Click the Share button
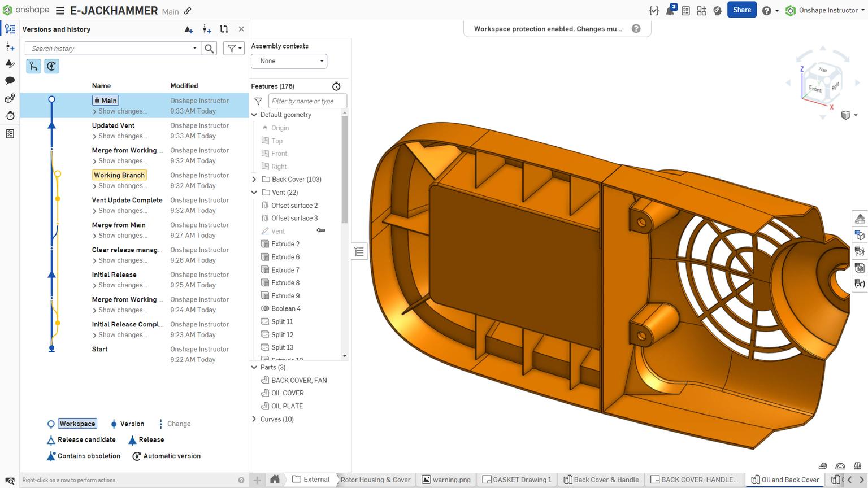This screenshot has width=868, height=488. 741,10
